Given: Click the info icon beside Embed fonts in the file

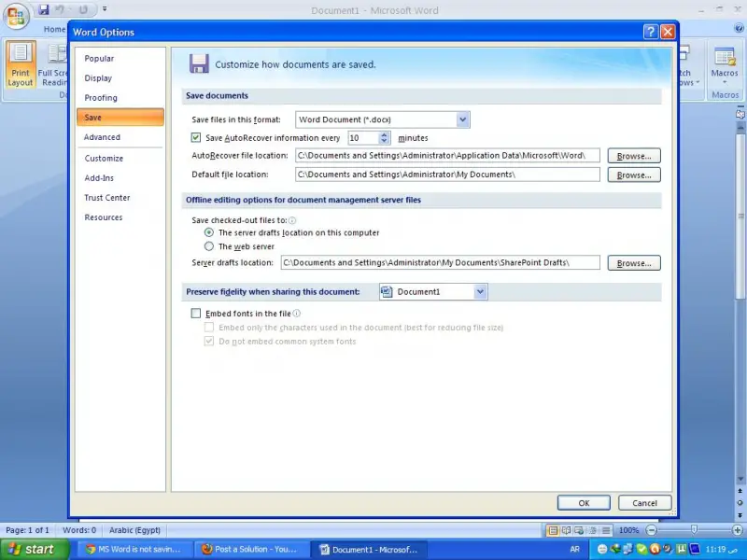Looking at the screenshot, I should pyautogui.click(x=296, y=314).
